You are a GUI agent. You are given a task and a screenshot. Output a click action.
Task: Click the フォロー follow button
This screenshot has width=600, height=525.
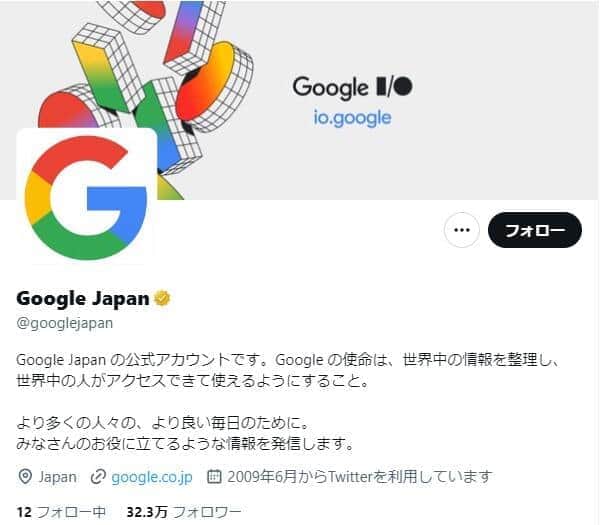(x=535, y=230)
